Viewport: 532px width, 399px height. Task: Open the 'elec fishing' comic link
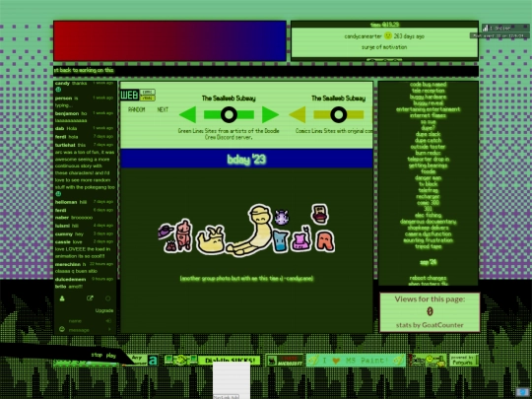click(x=428, y=215)
